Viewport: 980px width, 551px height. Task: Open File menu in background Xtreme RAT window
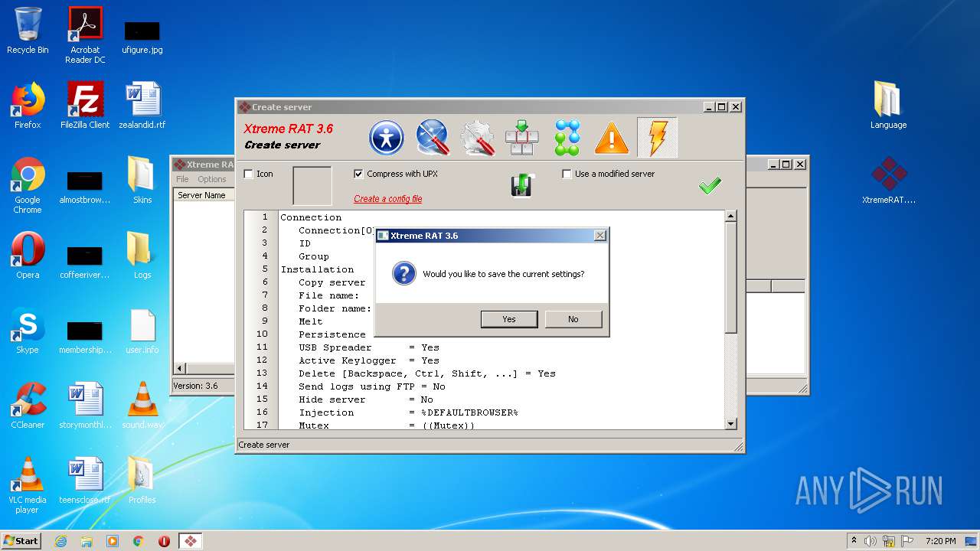182,179
